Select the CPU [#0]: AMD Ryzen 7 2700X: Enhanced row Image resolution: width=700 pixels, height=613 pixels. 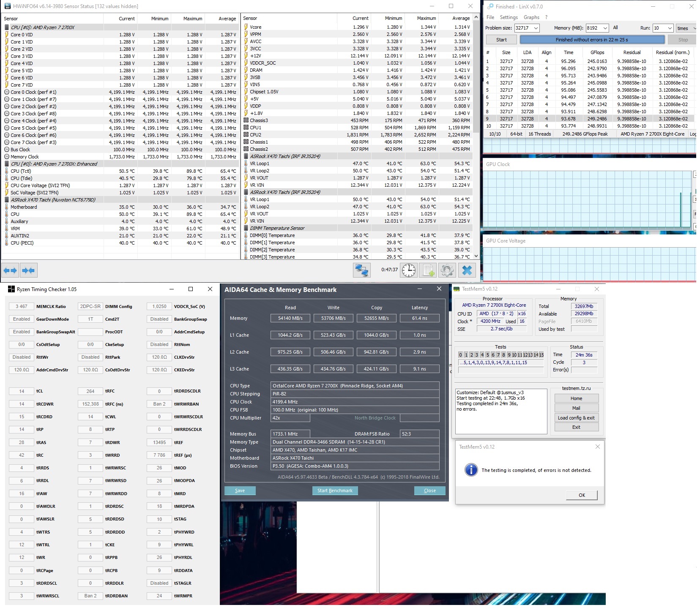[120, 164]
